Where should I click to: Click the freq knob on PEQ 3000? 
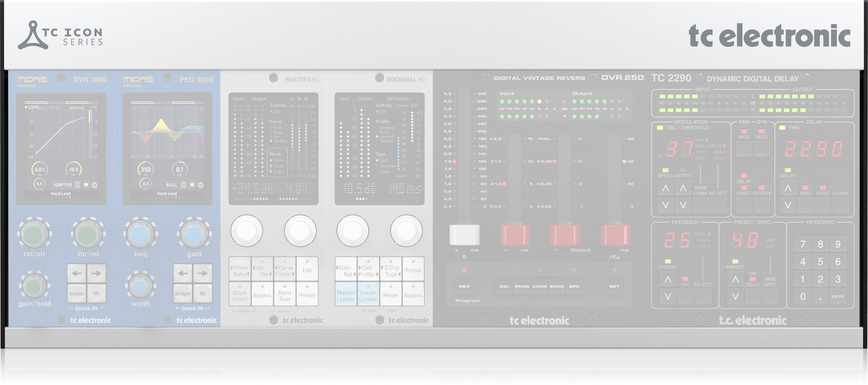coord(141,234)
